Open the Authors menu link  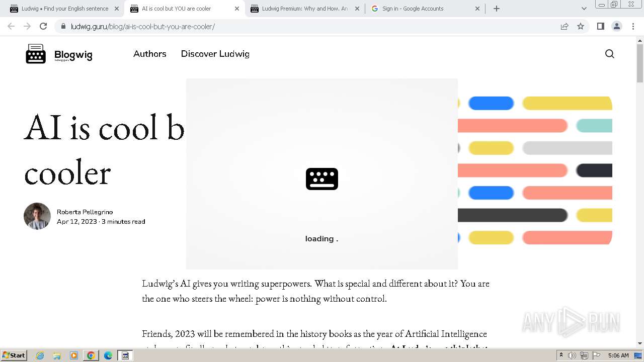point(149,54)
